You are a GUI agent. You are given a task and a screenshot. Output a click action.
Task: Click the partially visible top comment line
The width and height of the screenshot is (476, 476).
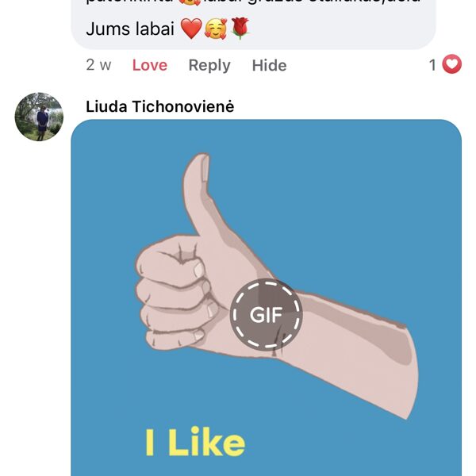[253, 2]
